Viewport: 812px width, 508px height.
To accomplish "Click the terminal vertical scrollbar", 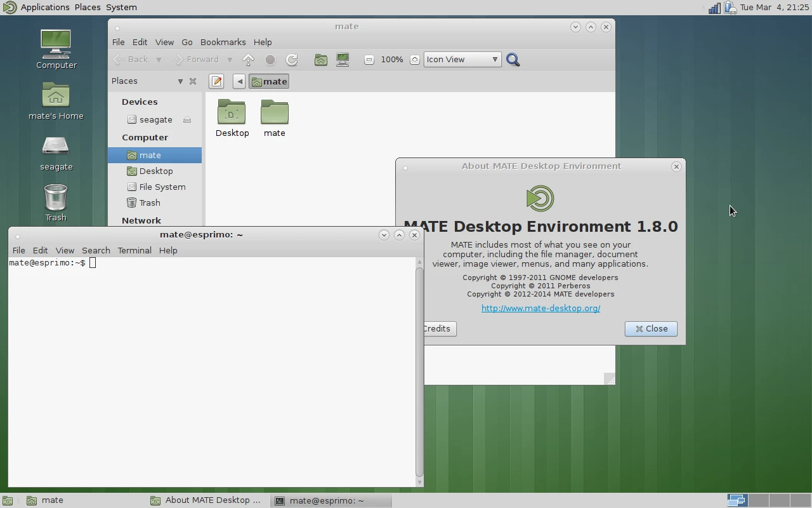I will pyautogui.click(x=419, y=371).
